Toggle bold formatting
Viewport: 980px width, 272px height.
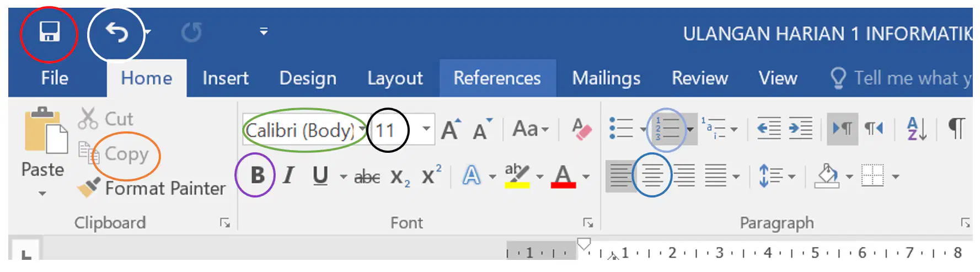257,175
